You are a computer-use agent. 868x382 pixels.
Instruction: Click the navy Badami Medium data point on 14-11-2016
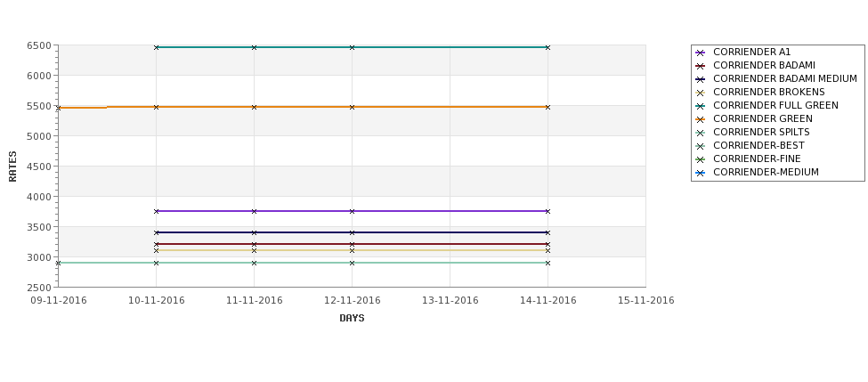click(548, 232)
